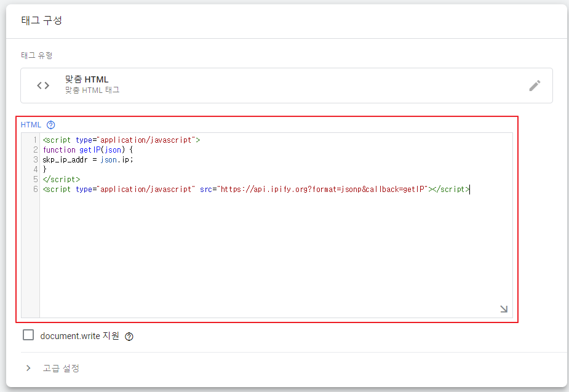Select the 맞춤 HTML tag type card

pyautogui.click(x=286, y=86)
